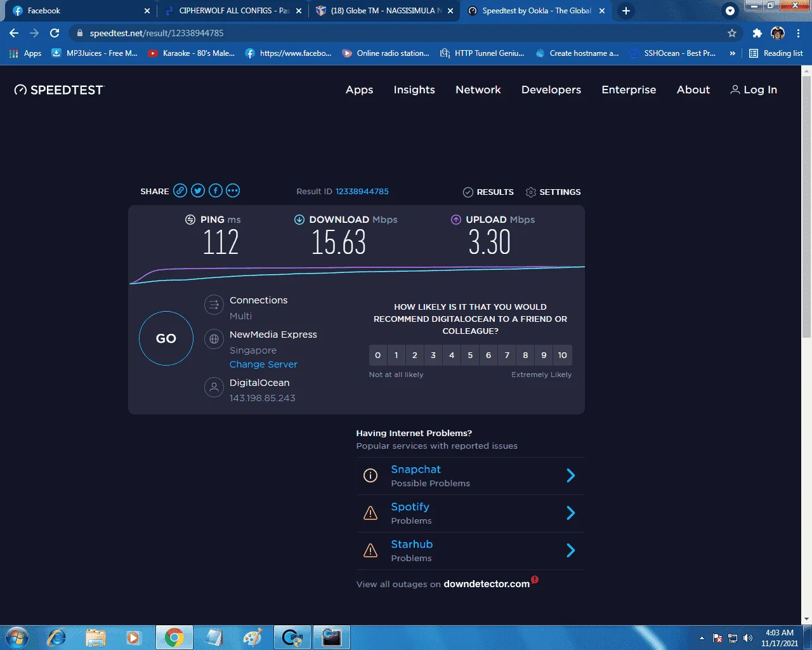Screen dimensions: 812x650
Task: Open Internet Explorer from the taskbar
Action: coord(56,637)
